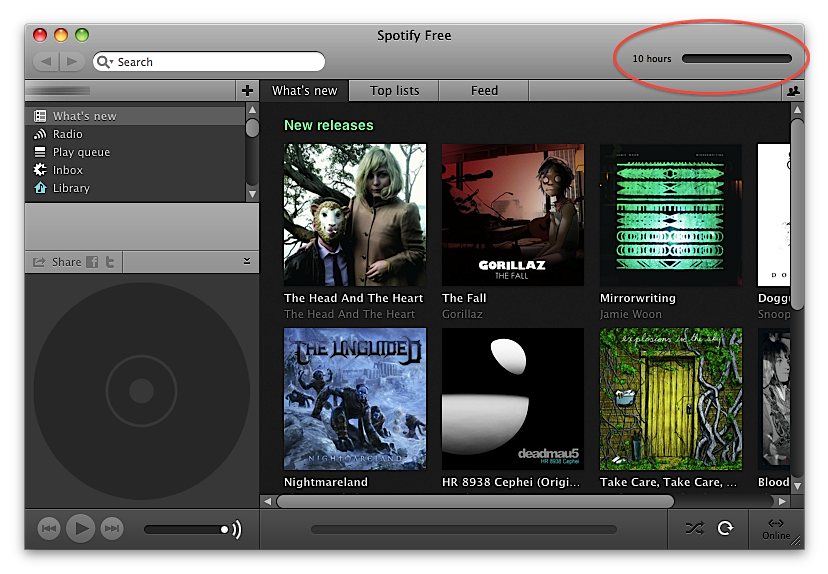Viewport: 828px width, 574px height.
Task: Open the Mirrorwriting album cover
Action: (671, 215)
